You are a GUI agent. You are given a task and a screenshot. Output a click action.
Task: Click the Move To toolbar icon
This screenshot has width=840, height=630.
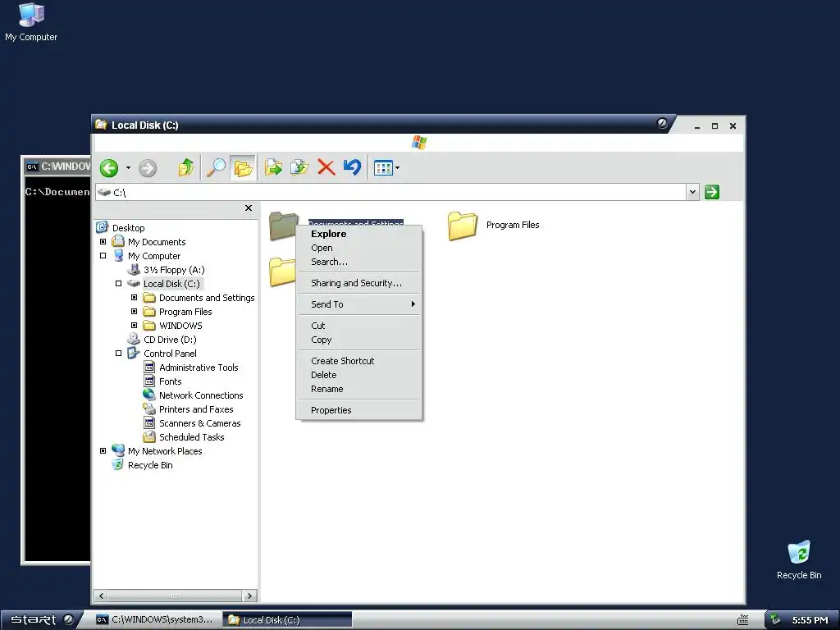(x=273, y=167)
